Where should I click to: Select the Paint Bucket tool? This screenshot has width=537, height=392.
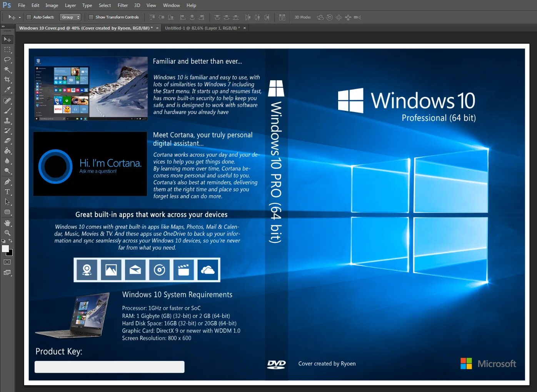pyautogui.click(x=7, y=151)
